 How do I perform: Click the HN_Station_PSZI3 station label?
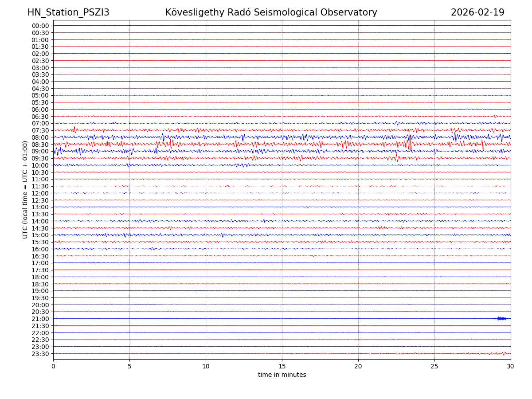tap(68, 12)
